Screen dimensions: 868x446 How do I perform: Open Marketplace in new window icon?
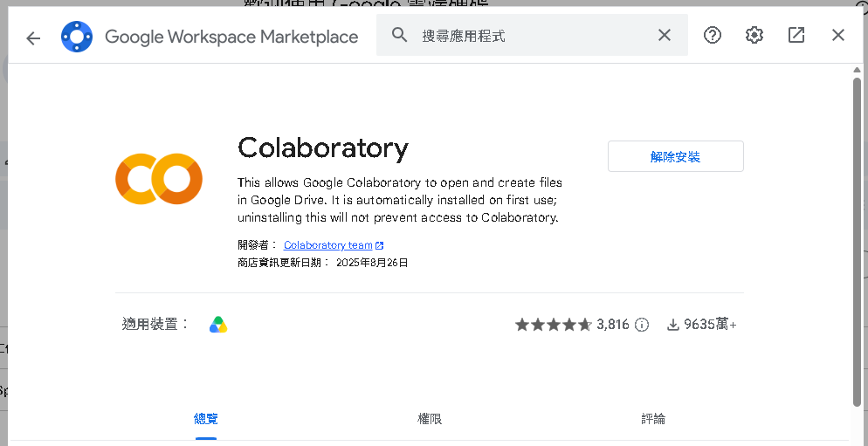pyautogui.click(x=796, y=35)
